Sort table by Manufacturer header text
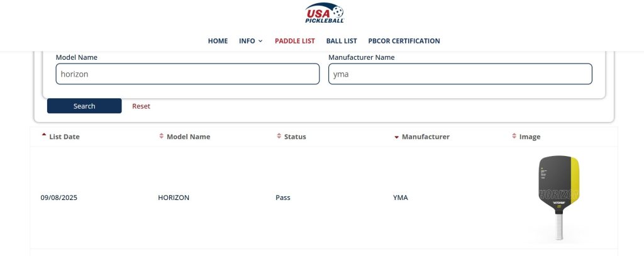644x256 pixels. click(x=426, y=136)
